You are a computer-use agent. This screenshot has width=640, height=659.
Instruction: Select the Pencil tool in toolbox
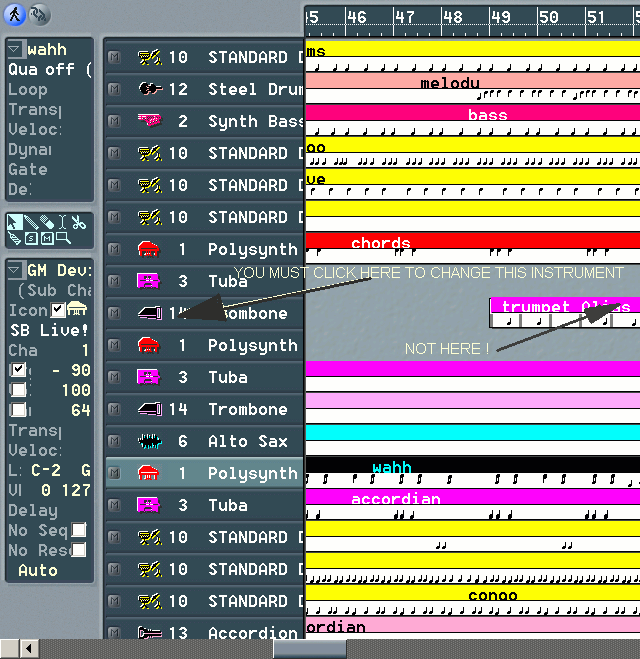pos(31,222)
